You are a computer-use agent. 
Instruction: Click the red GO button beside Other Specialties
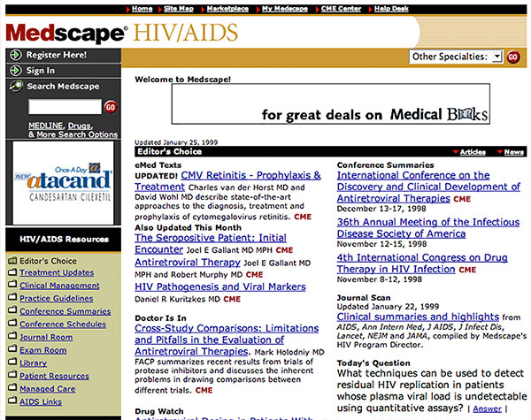click(513, 57)
